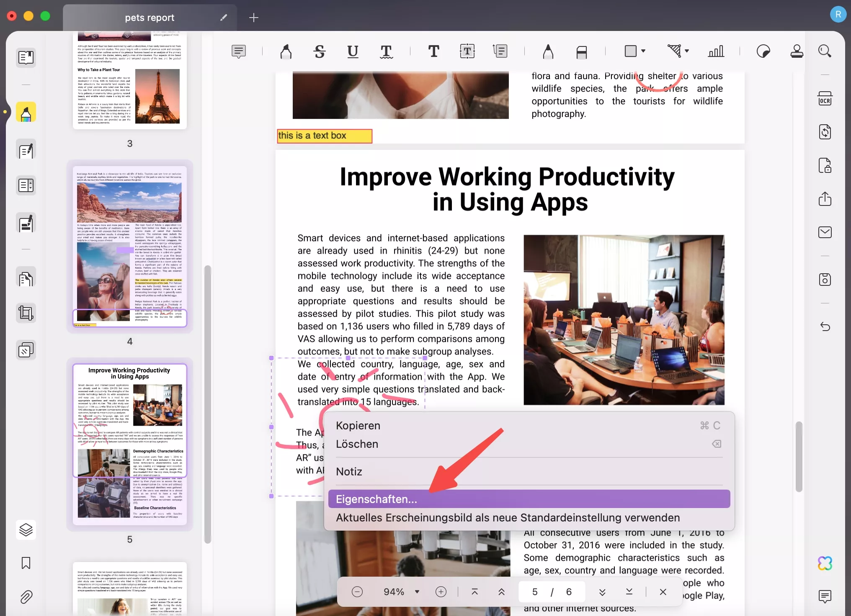Open Eigenschaften context menu item
This screenshot has width=851, height=616.
[529, 499]
